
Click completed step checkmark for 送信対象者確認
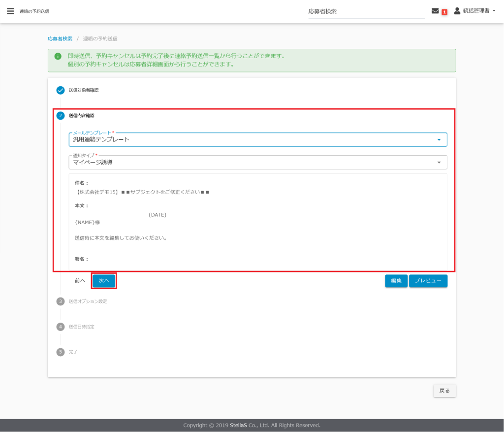(x=61, y=90)
